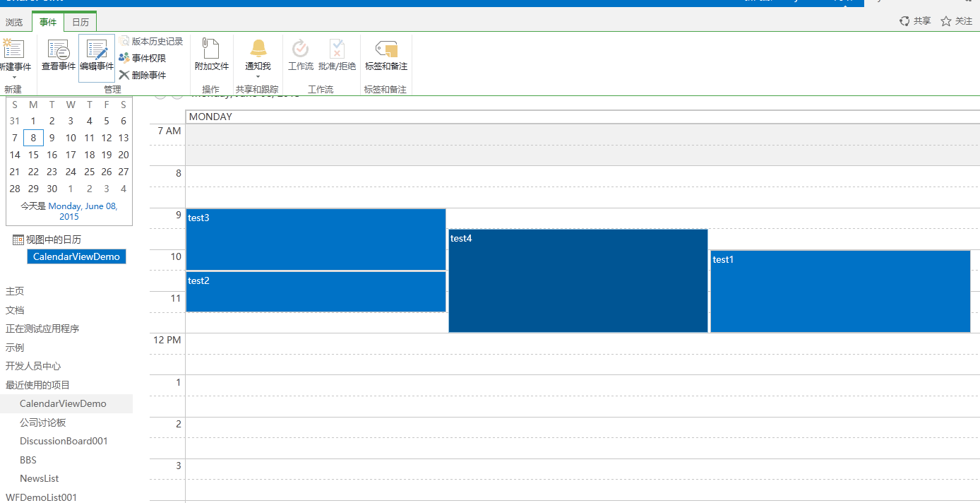Select the 事件 ribbon tab
Screen dimensions: 980x503
tap(48, 23)
